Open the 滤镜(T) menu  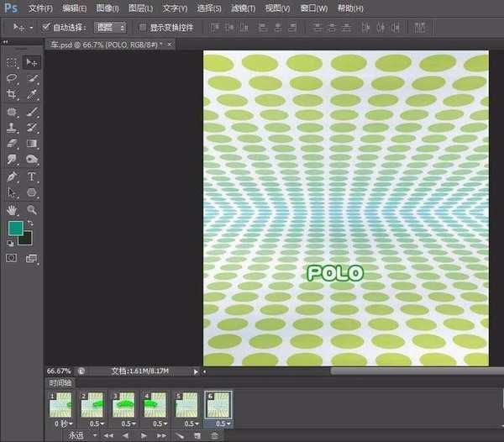pyautogui.click(x=244, y=8)
